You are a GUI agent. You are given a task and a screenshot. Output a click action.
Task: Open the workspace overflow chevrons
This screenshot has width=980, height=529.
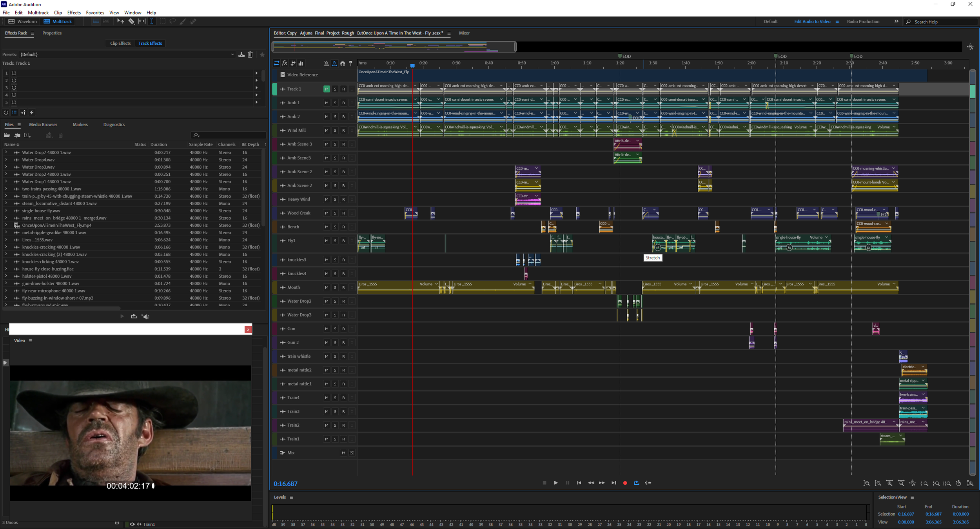tap(896, 22)
